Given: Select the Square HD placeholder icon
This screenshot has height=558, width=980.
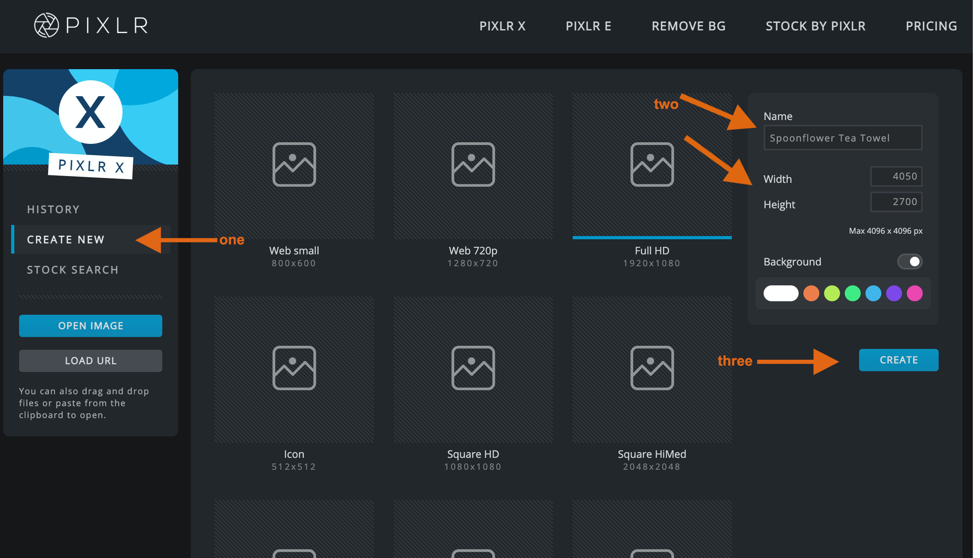Looking at the screenshot, I should click(x=473, y=368).
